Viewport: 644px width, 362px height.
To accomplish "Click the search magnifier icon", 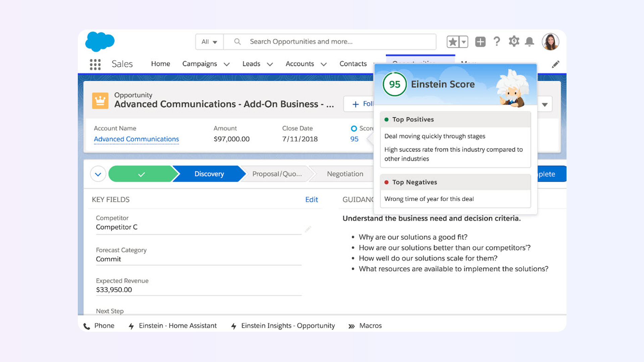I will coord(237,42).
